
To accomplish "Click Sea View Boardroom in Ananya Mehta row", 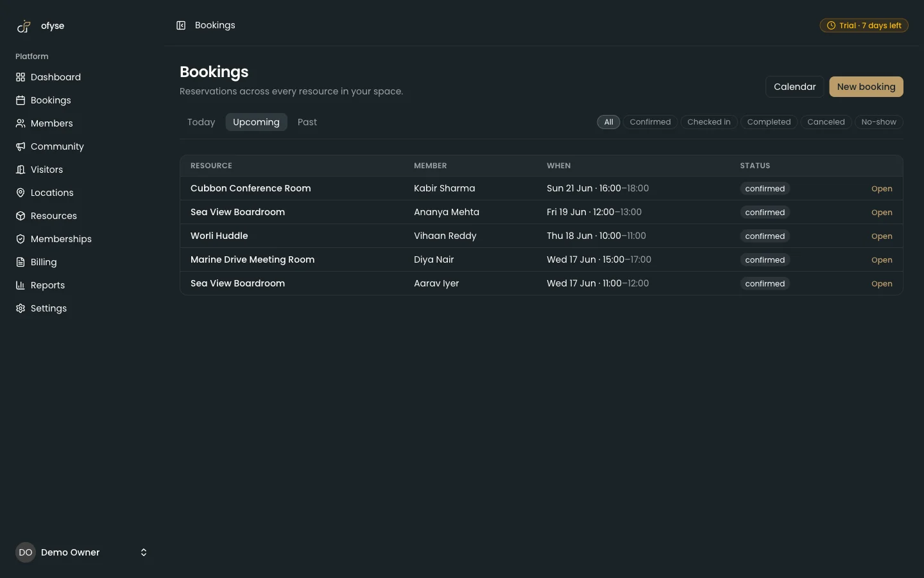I will 237,212.
